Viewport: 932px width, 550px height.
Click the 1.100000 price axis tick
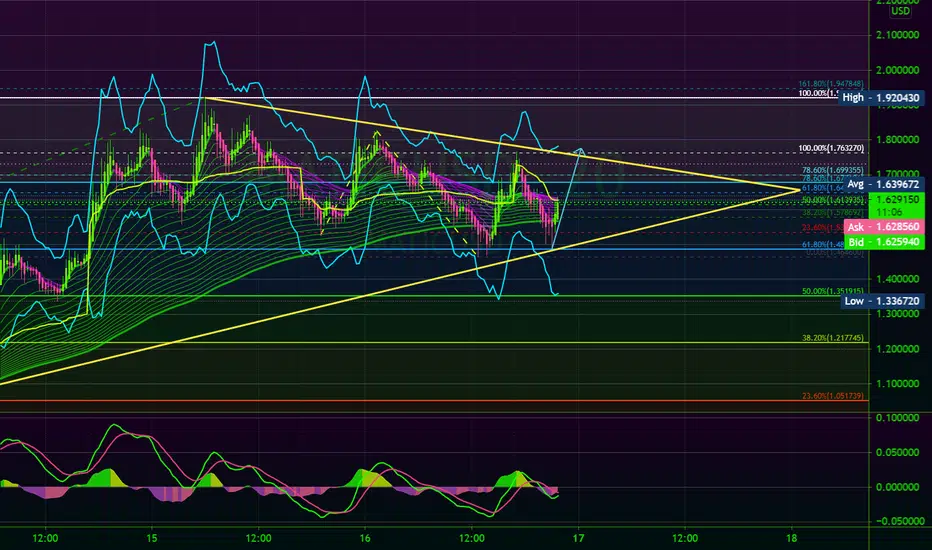click(x=898, y=384)
